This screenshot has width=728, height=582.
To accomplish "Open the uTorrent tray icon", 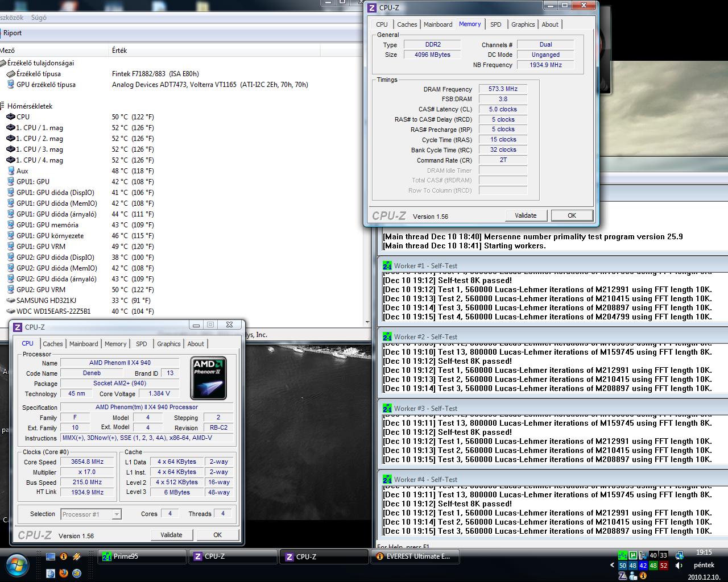I will 633,555.
